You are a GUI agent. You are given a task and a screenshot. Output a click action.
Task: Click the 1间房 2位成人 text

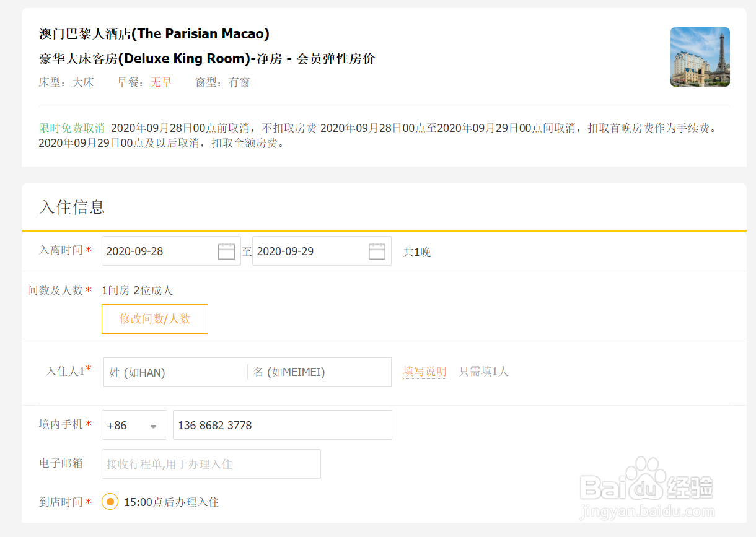[137, 290]
